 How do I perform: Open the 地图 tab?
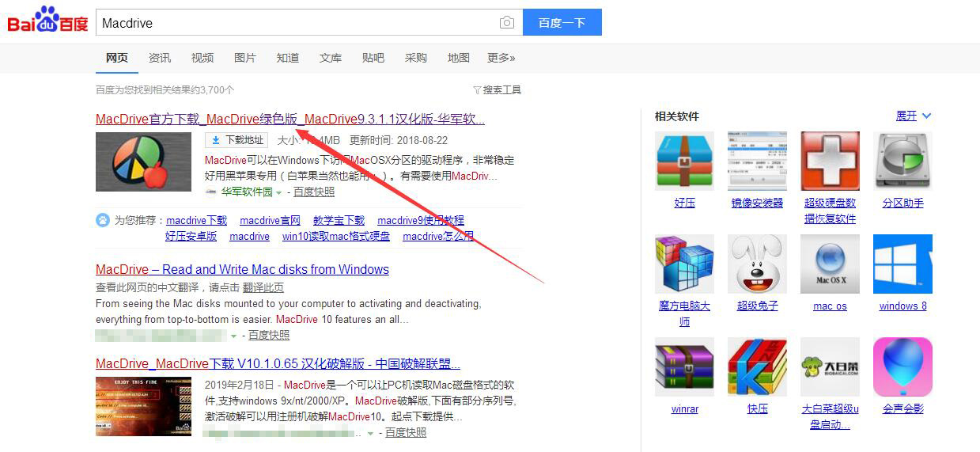coord(459,58)
